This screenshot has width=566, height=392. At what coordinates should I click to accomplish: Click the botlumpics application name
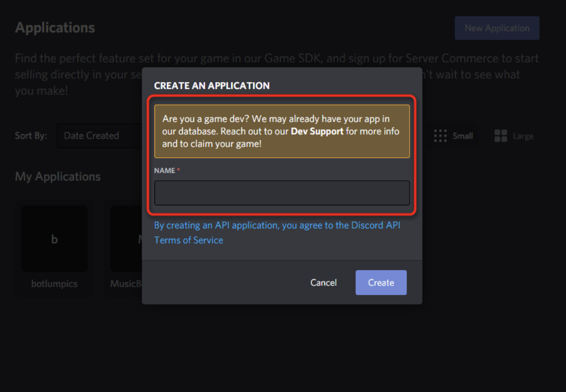[x=54, y=284]
